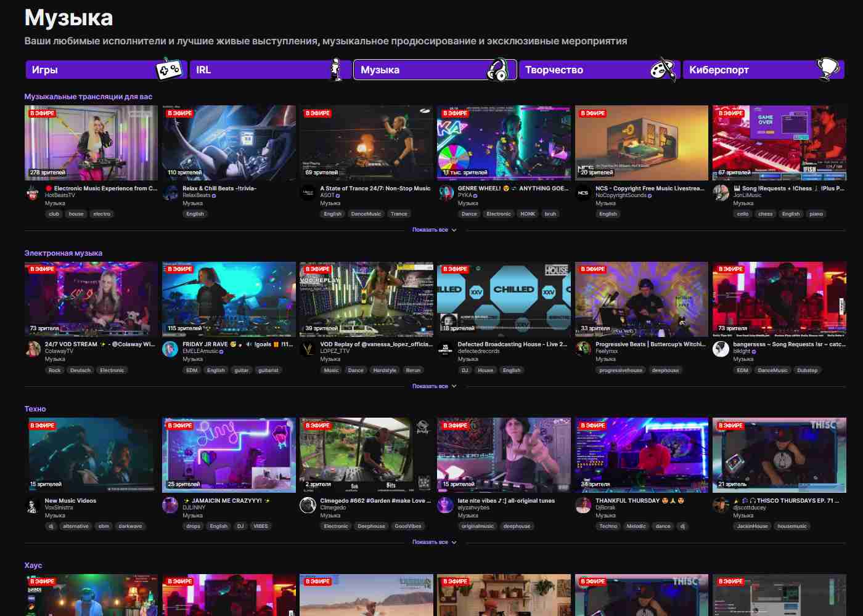This screenshot has height=616, width=863.
Task: Open the Электронная музыка section heading
Action: coord(63,253)
